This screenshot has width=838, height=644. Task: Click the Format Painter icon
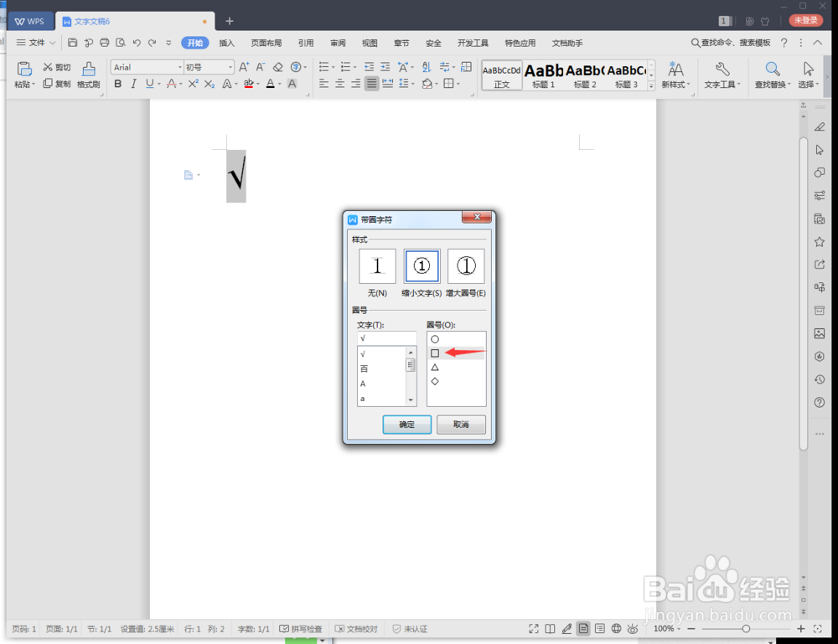point(89,75)
